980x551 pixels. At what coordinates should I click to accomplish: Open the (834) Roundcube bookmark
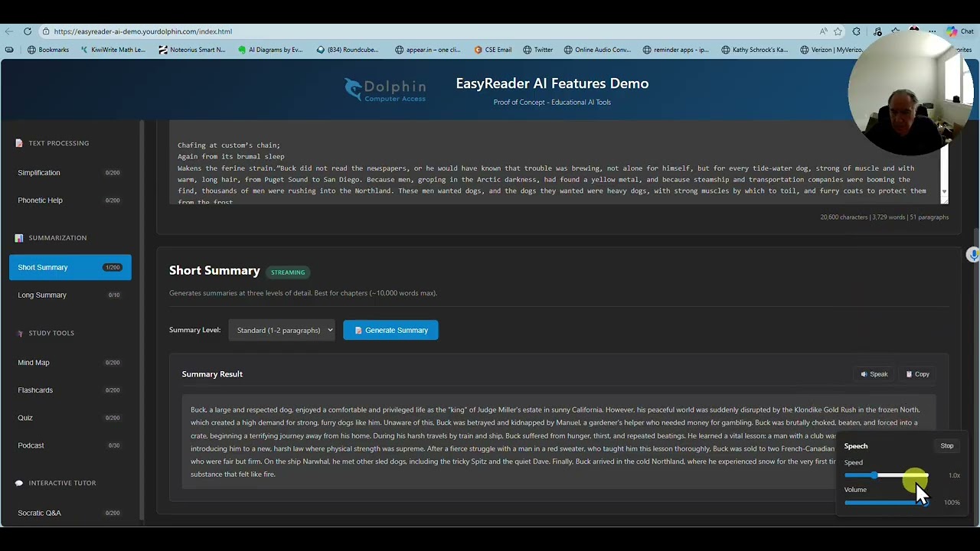[348, 50]
